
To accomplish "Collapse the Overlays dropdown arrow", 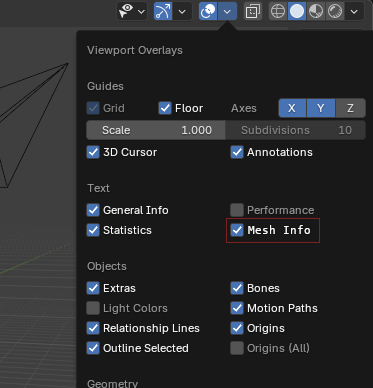I will coord(227,12).
